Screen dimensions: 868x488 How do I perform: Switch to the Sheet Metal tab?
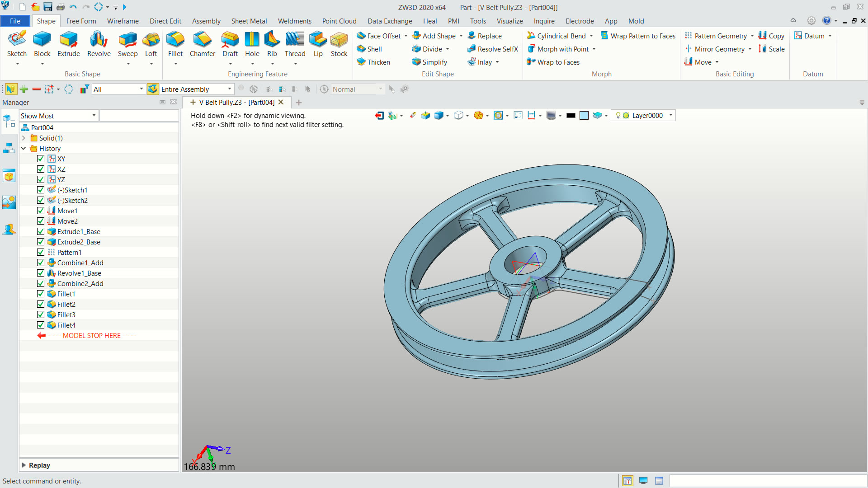(x=249, y=21)
